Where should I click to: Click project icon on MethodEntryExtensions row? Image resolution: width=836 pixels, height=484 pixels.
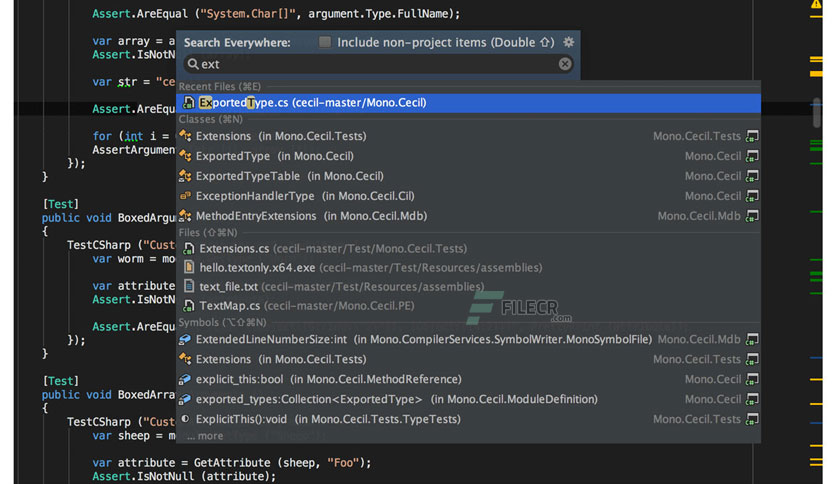point(752,216)
